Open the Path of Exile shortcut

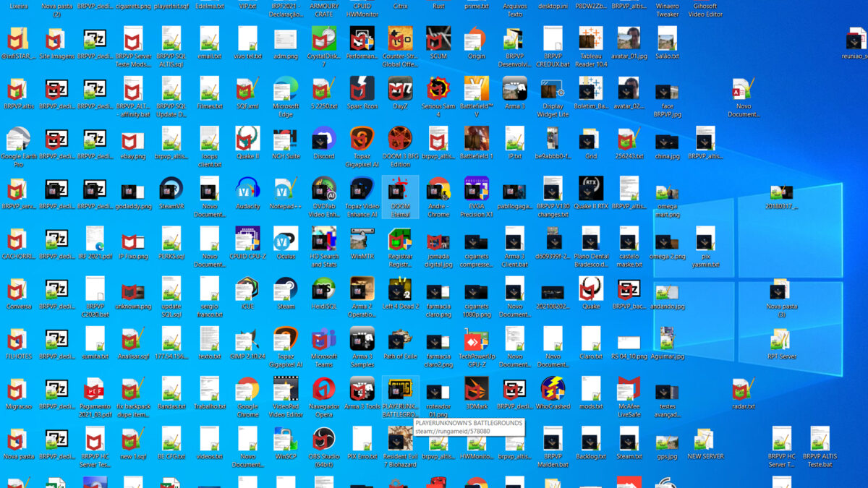(400, 338)
